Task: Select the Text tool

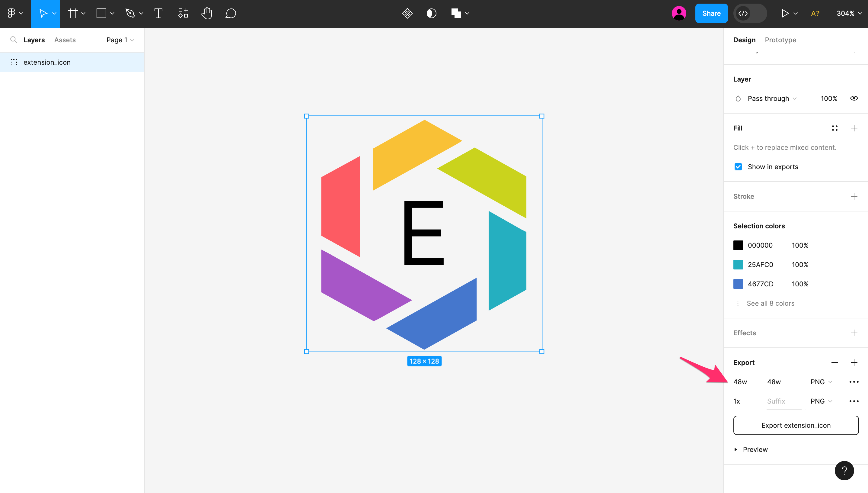Action: click(x=158, y=14)
